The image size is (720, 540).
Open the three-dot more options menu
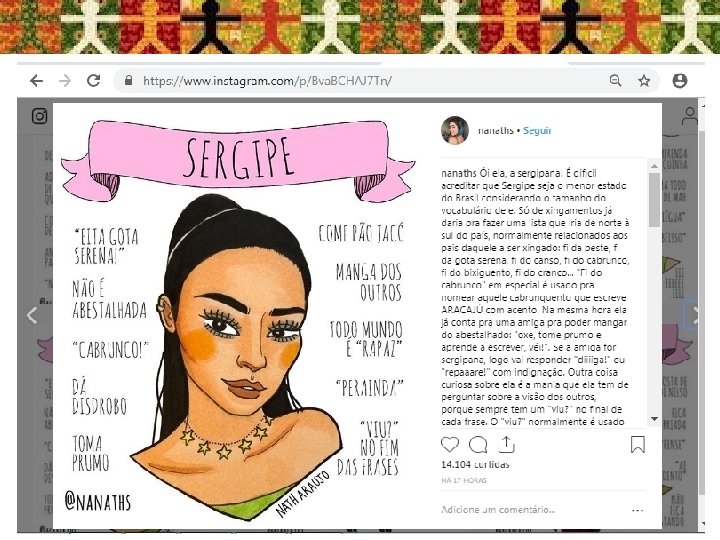click(x=637, y=510)
